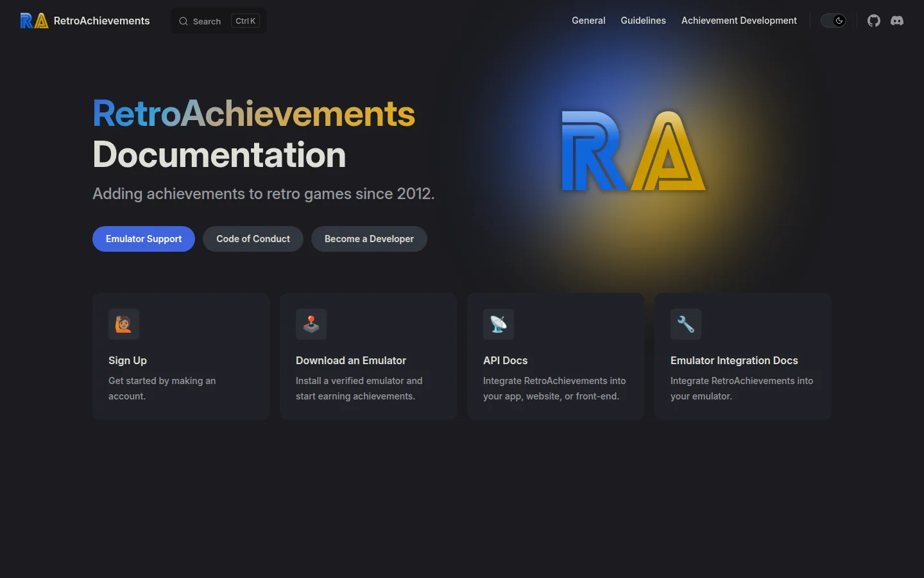
Task: Click the satellite dish API Docs icon
Action: point(499,324)
